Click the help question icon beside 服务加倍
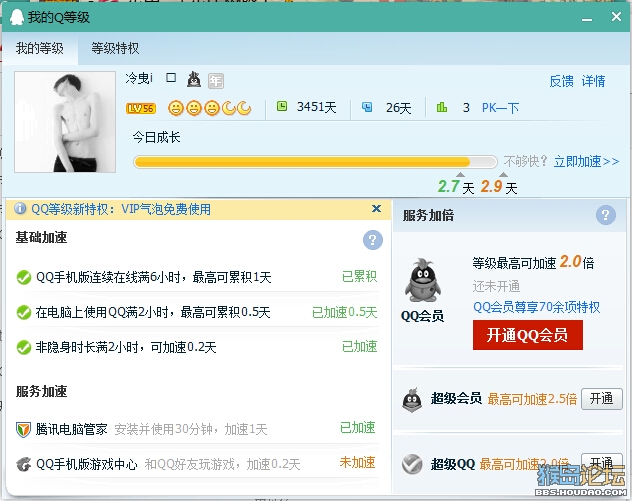The image size is (632, 501). [605, 215]
